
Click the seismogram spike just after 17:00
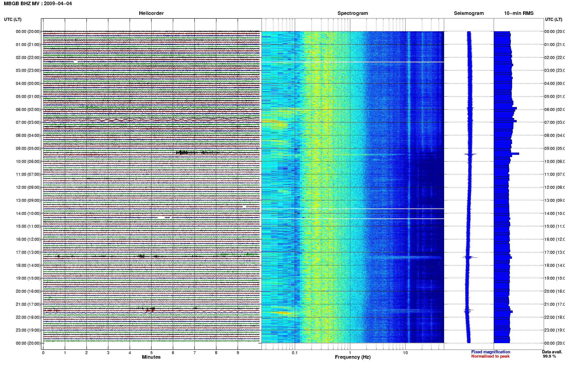(470, 257)
